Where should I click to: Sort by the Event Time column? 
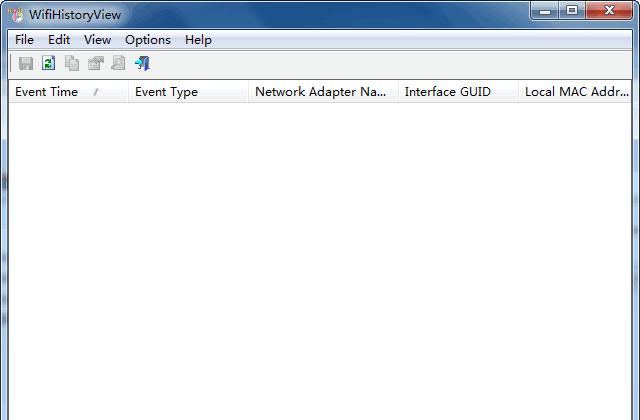coord(68,92)
